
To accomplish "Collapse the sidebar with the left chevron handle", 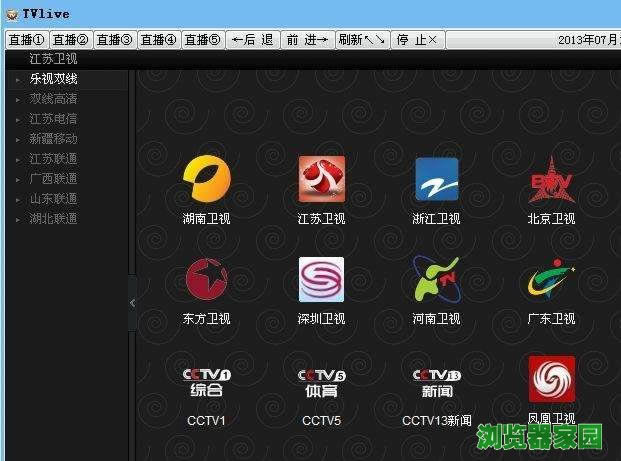I will (133, 303).
